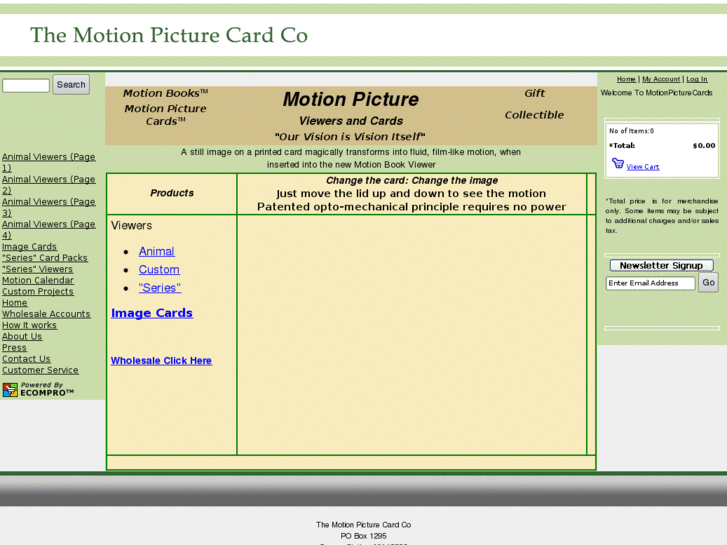This screenshot has height=545, width=727.
Task: Open Custom Projects link
Action: tap(38, 291)
